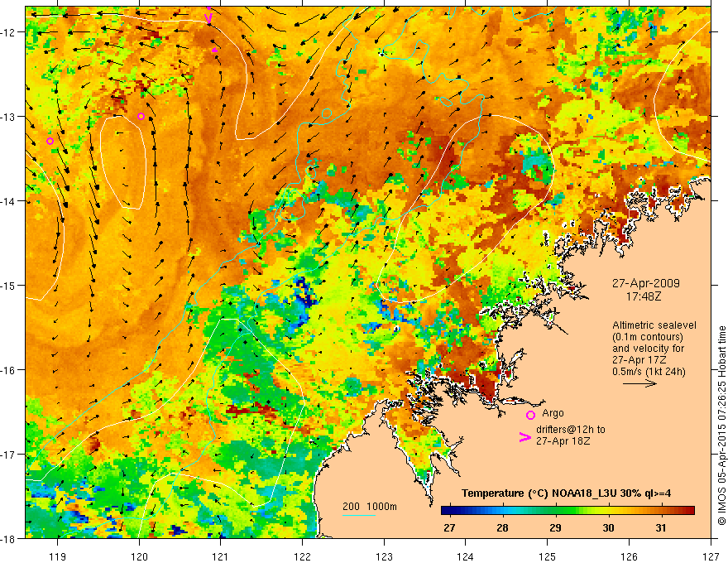Click the small cyan closed contour near 122°E
The width and height of the screenshot is (728, 563).
[327, 112]
